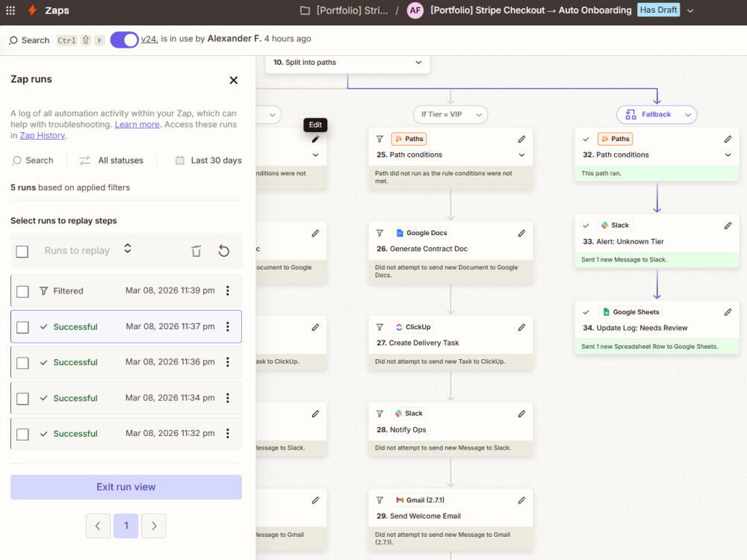Viewport: 747px width, 560px height.
Task: Check the Successful 11:34 pm run checkbox
Action: tap(22, 399)
